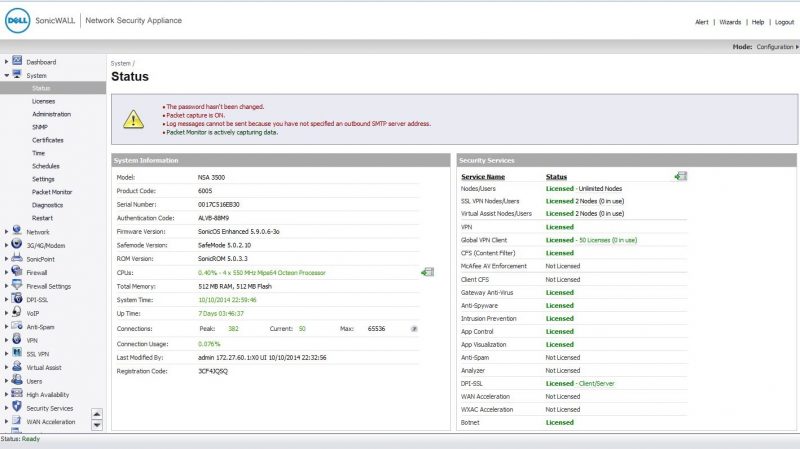This screenshot has width=800, height=449.
Task: Open the SNMP page
Action: [40, 127]
